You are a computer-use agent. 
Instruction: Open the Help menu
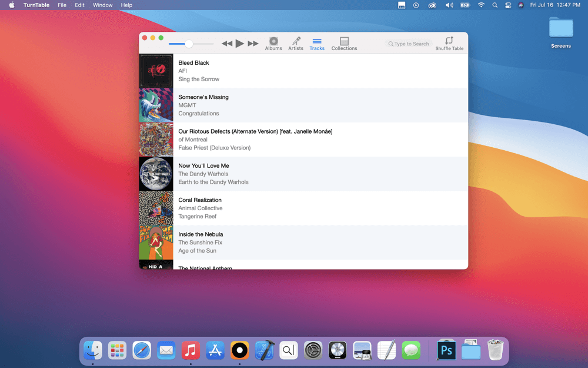(126, 5)
